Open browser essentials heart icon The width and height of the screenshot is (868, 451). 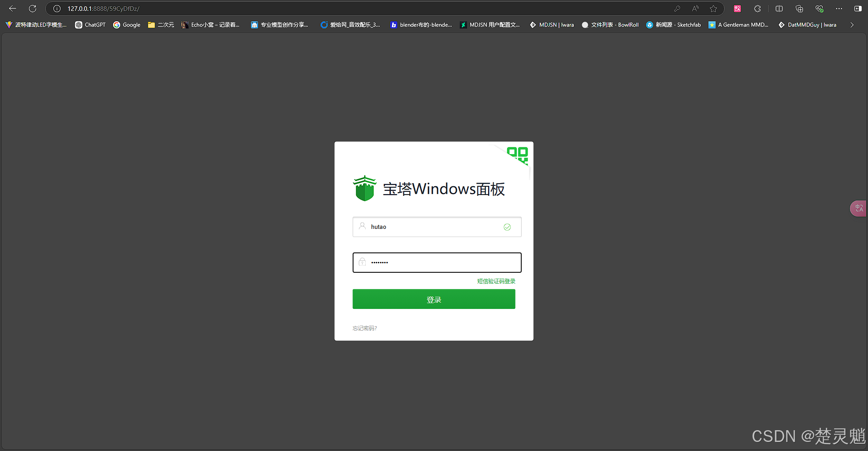819,9
